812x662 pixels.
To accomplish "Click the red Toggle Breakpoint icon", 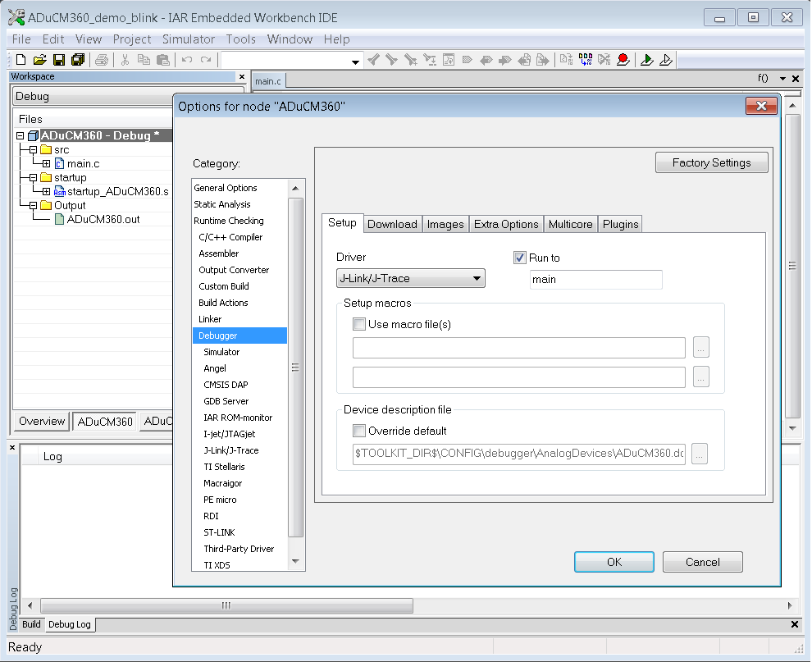I will (x=623, y=60).
